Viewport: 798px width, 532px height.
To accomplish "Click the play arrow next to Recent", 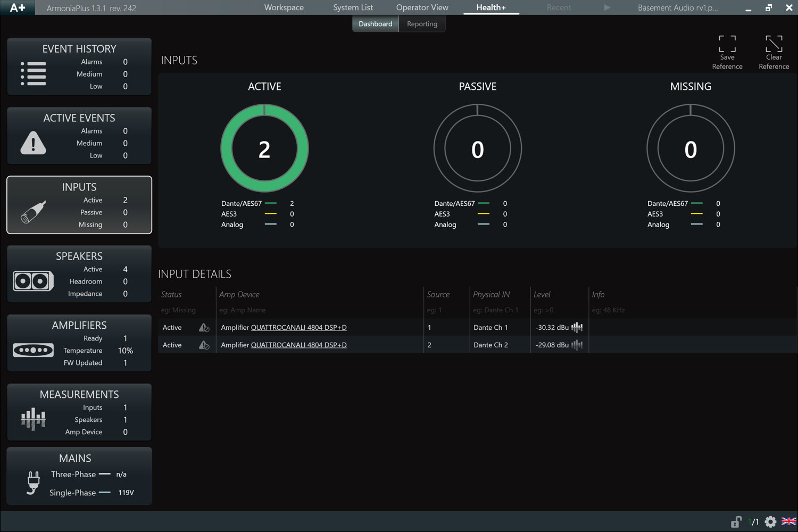I will tap(607, 7).
